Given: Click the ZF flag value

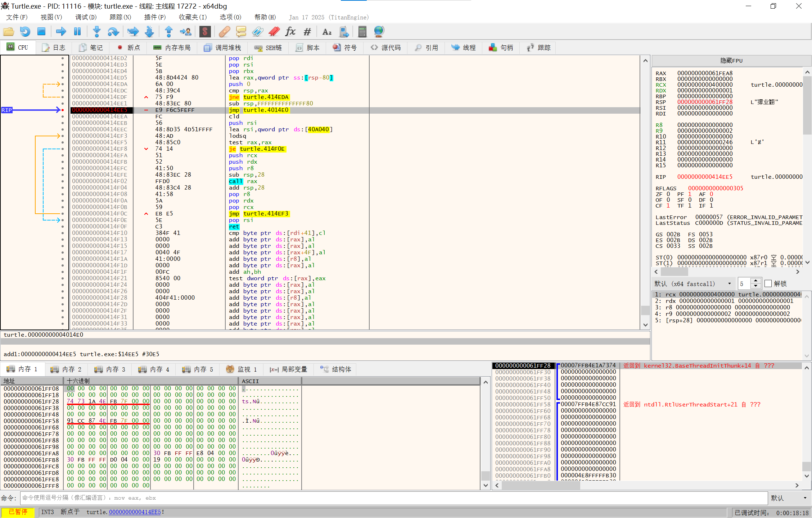Looking at the screenshot, I should (x=668, y=194).
